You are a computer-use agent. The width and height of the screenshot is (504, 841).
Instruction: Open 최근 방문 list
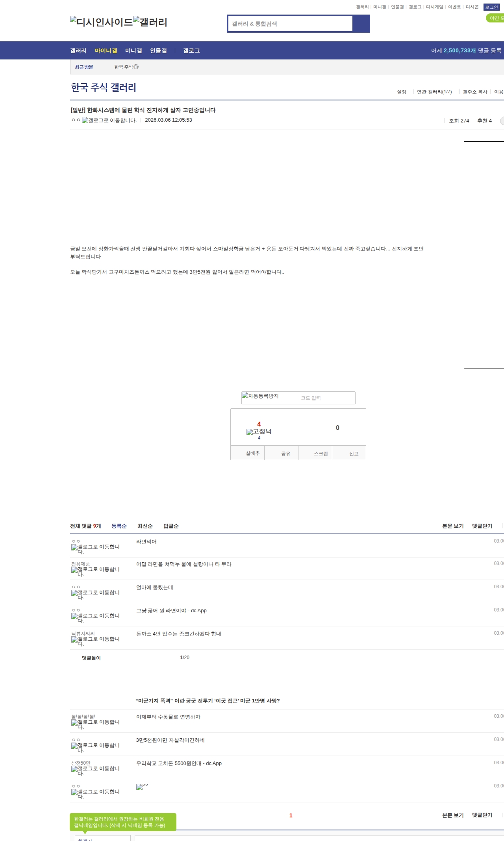84,67
